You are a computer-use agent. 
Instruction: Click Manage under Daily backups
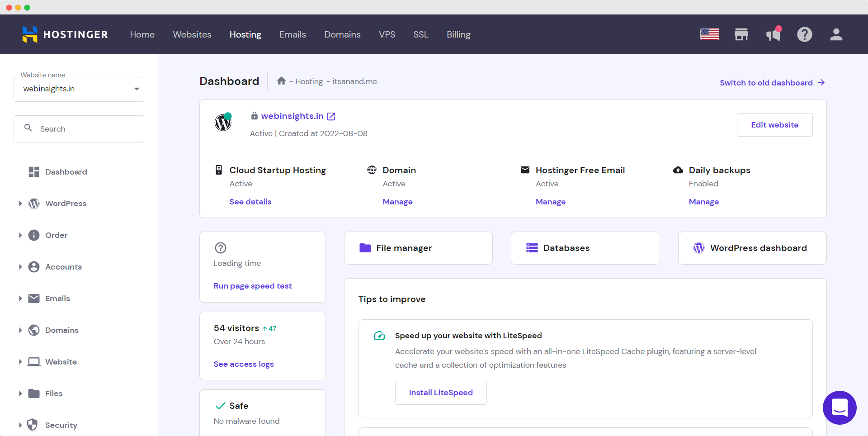[704, 202]
